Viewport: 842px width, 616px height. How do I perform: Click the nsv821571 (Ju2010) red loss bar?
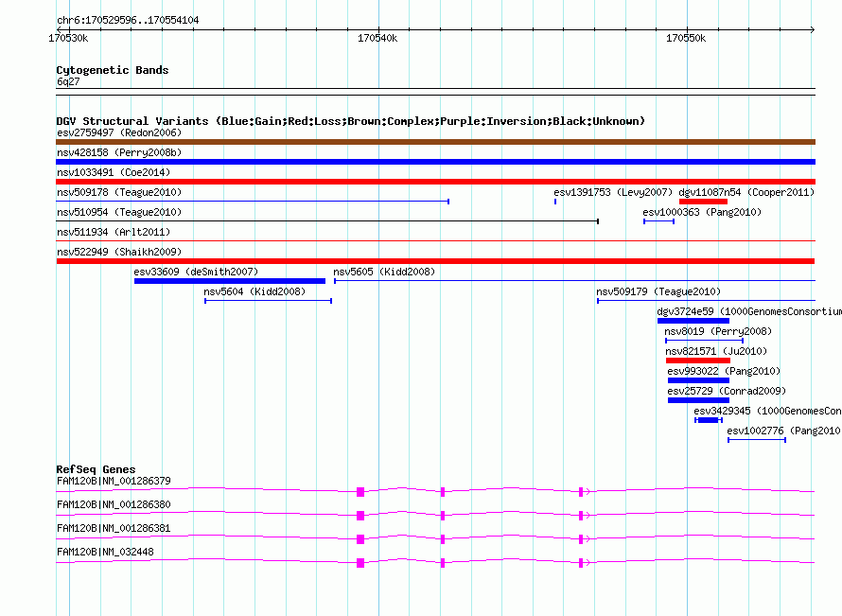point(698,361)
